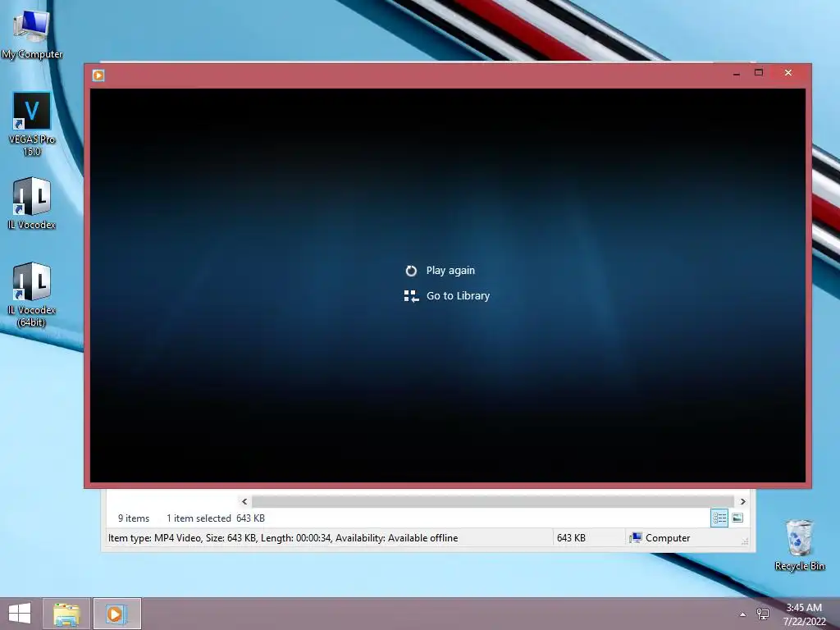Click the "643 KB" status bar cell
Viewport: 840px width, 630px height.
571,538
